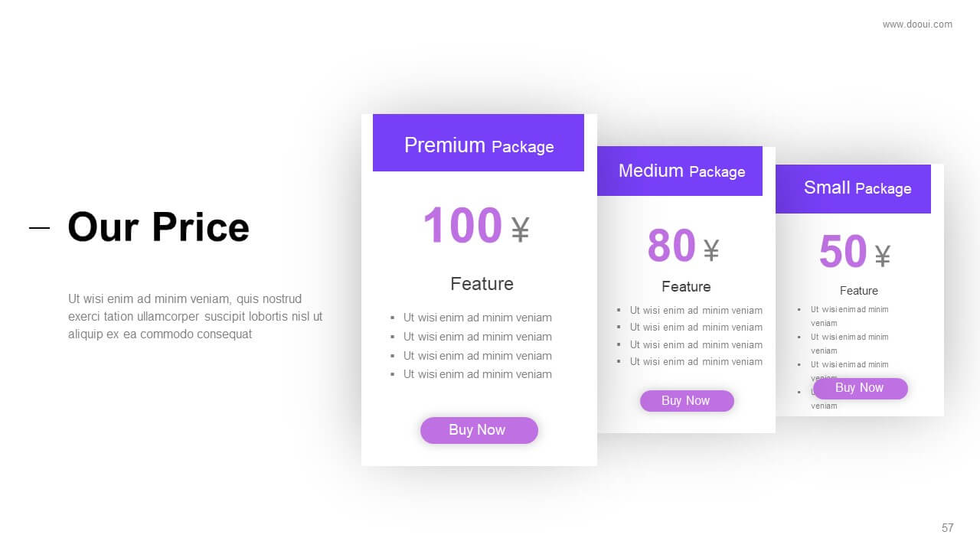Select the Premium Package purple header
The height and width of the screenshot is (551, 980).
coord(479,143)
